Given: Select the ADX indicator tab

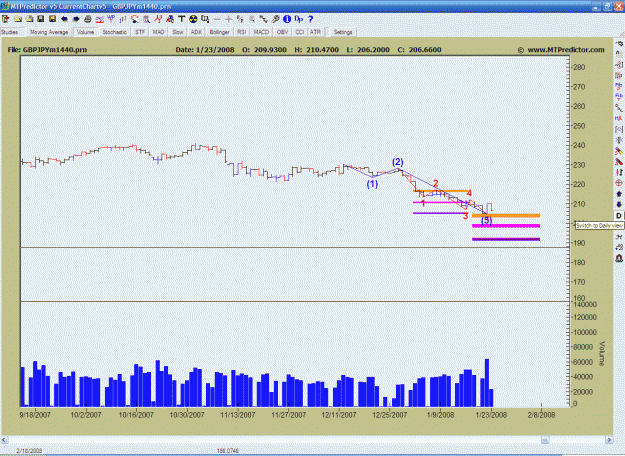Looking at the screenshot, I should point(196,32).
